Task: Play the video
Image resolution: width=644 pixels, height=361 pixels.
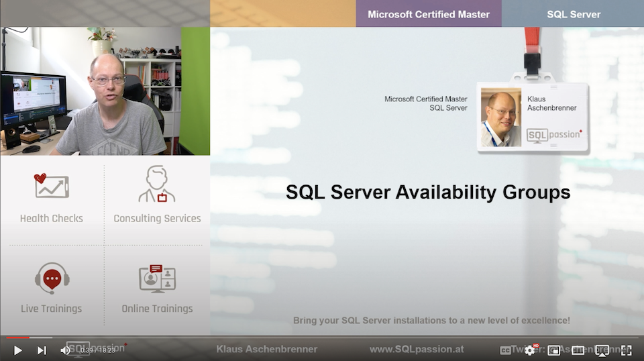Action: pos(17,350)
